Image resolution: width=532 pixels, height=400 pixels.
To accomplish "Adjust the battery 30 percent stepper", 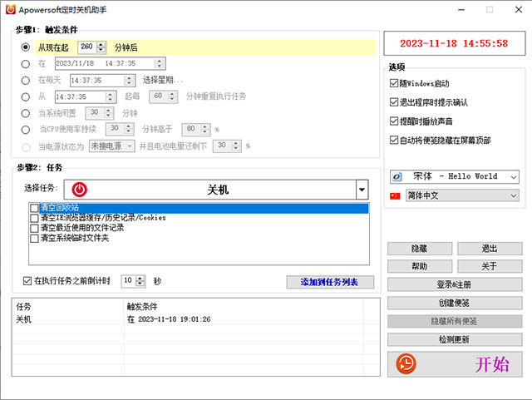I will coord(236,146).
